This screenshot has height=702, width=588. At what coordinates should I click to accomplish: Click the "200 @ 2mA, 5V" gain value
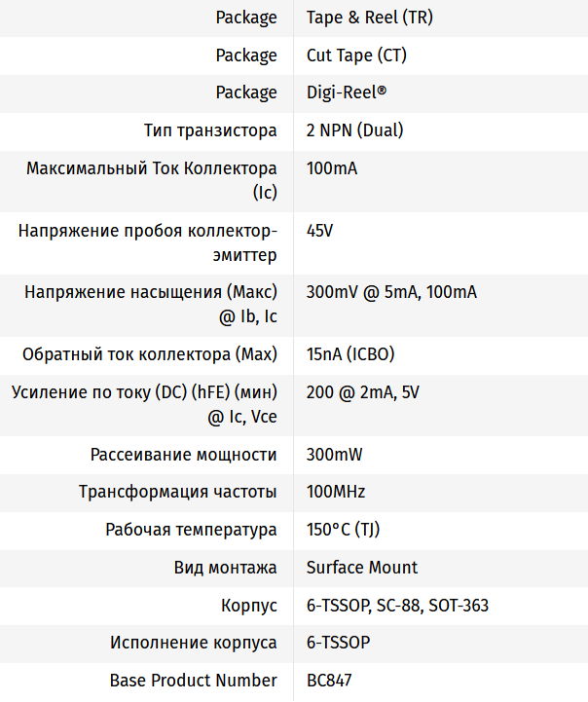pyautogui.click(x=363, y=392)
